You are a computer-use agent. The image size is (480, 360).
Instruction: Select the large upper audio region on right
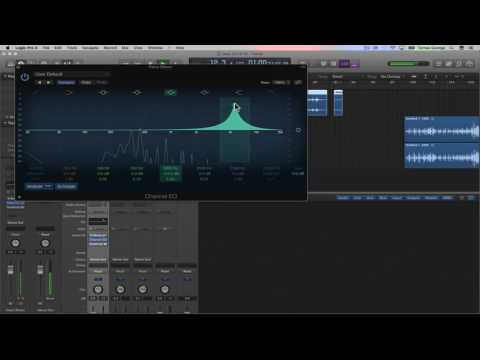click(442, 129)
